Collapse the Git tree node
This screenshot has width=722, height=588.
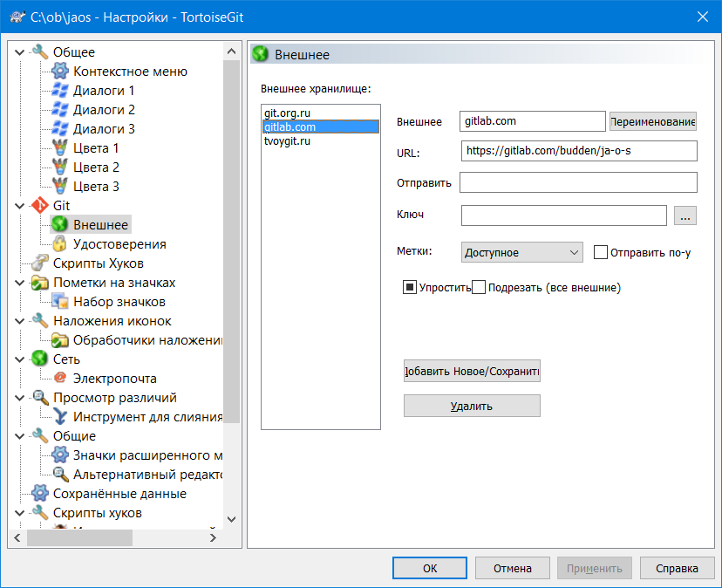tap(19, 206)
